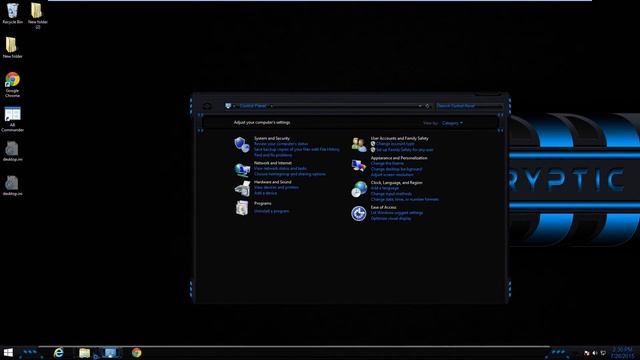Open the System and Security heading link

coord(272,138)
